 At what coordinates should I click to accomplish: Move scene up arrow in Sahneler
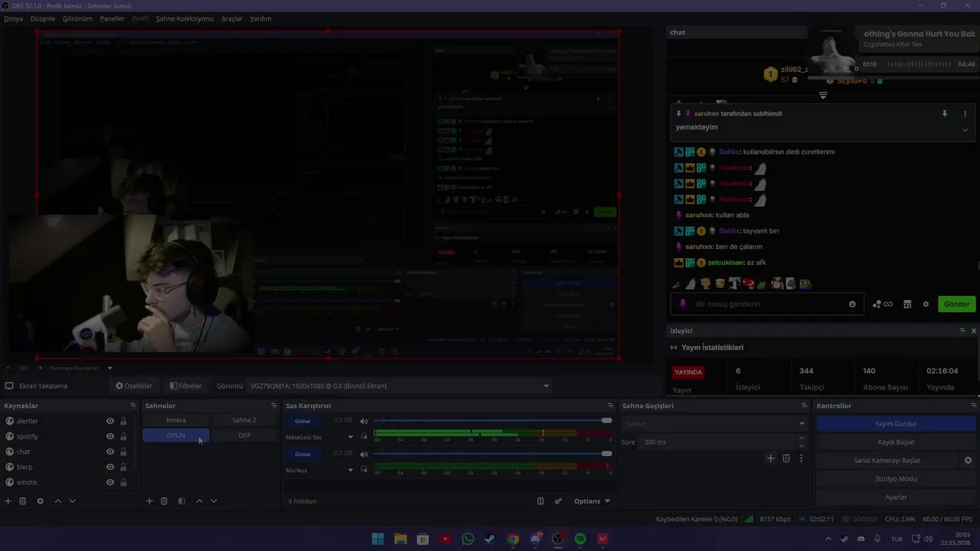coord(199,501)
